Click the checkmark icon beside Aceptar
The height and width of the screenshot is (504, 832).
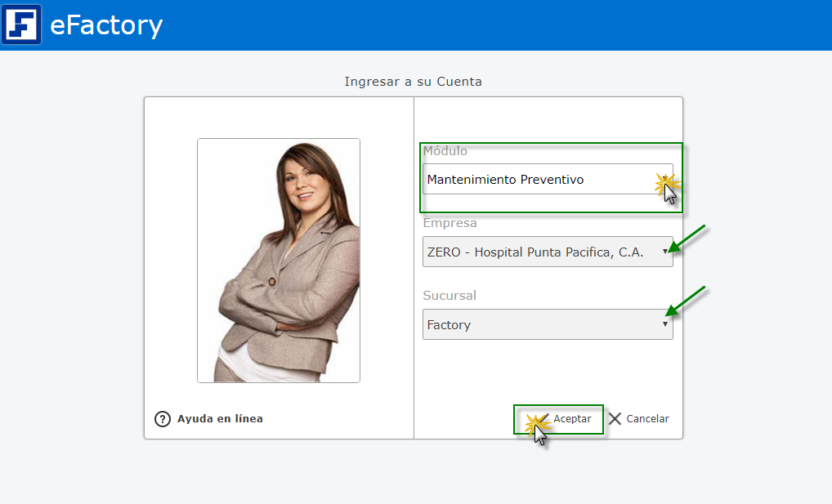click(x=542, y=418)
